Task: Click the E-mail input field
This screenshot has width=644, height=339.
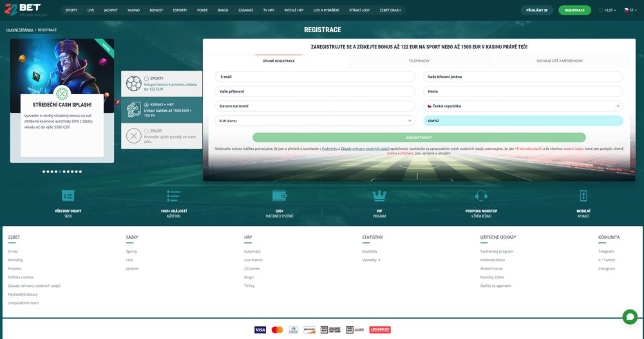Action: [x=315, y=77]
